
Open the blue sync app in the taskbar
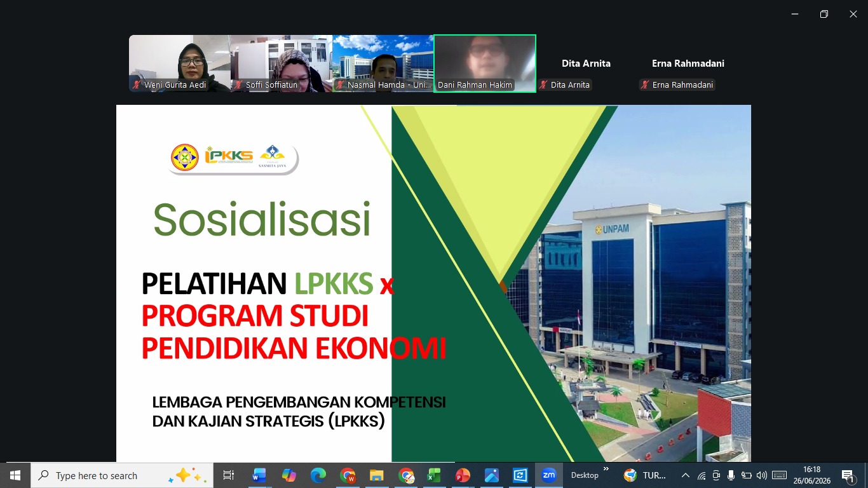pos(520,475)
